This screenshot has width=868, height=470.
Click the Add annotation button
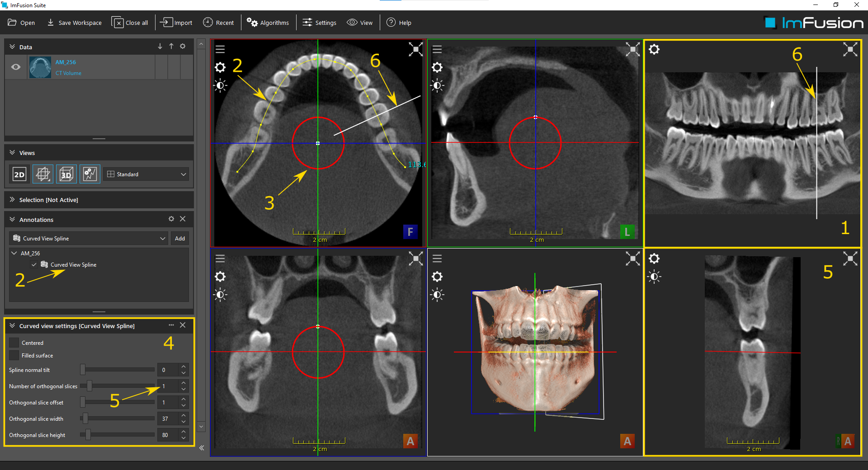(180, 238)
